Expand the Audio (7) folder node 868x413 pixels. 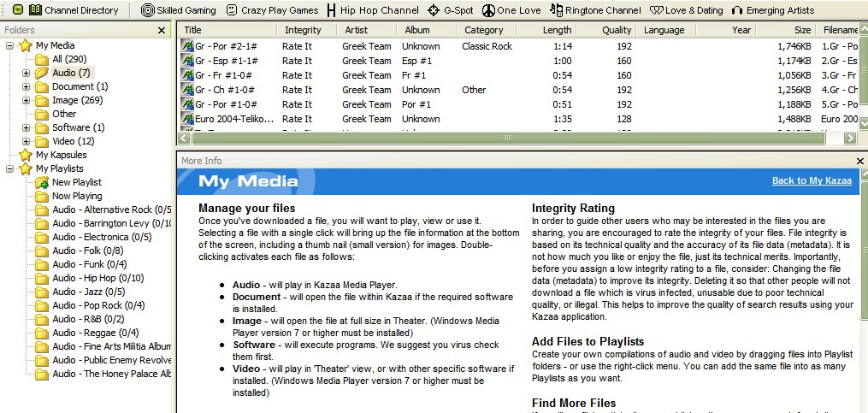pyautogui.click(x=26, y=73)
